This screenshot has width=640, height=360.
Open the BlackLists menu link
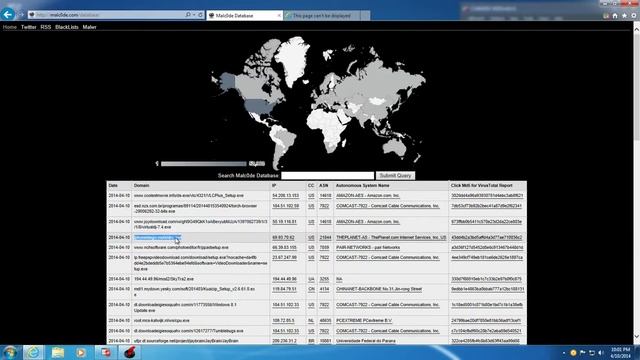(67, 27)
